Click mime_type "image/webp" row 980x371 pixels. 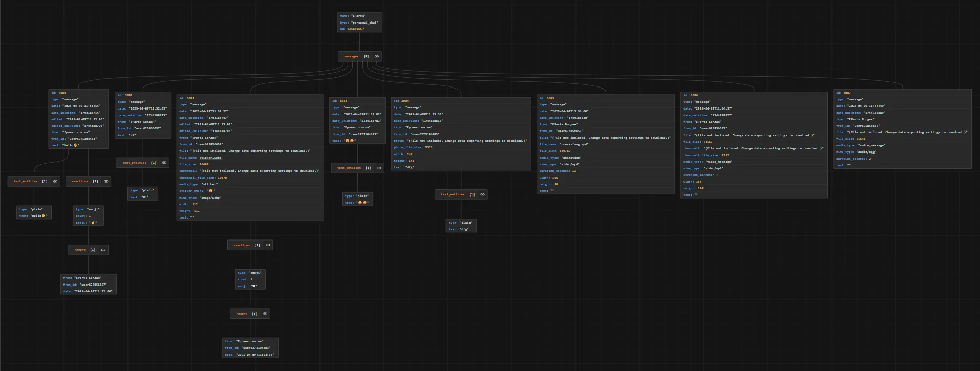(200, 198)
